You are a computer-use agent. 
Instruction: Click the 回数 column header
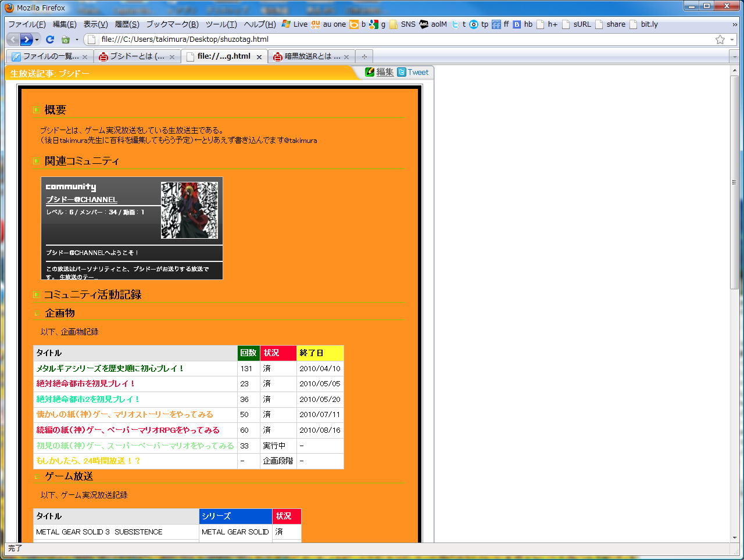(249, 353)
